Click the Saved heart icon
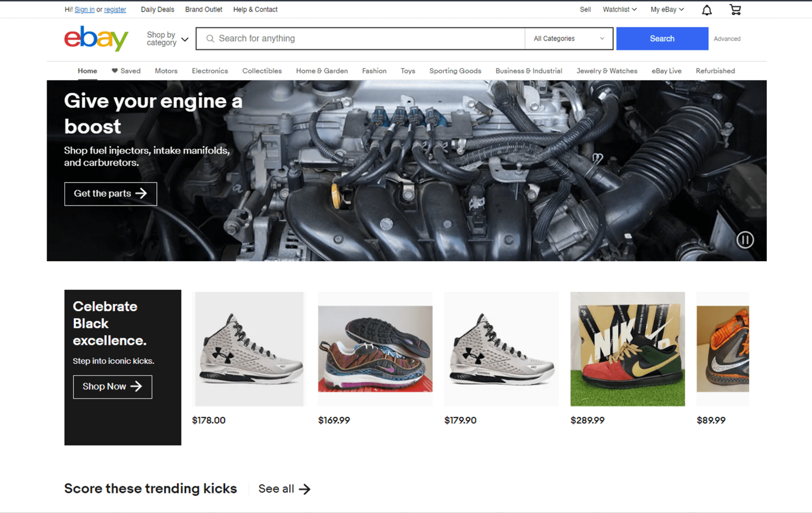Viewport: 812px width, 513px height. click(115, 70)
